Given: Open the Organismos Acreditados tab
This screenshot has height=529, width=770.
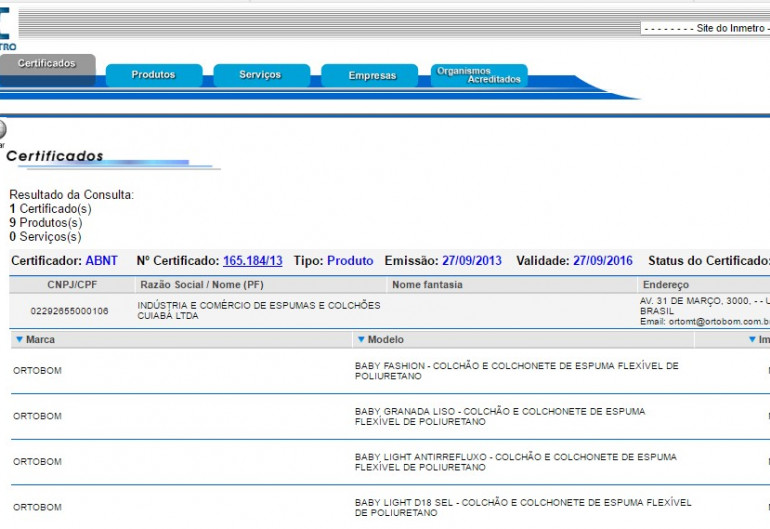Looking at the screenshot, I should pyautogui.click(x=478, y=75).
